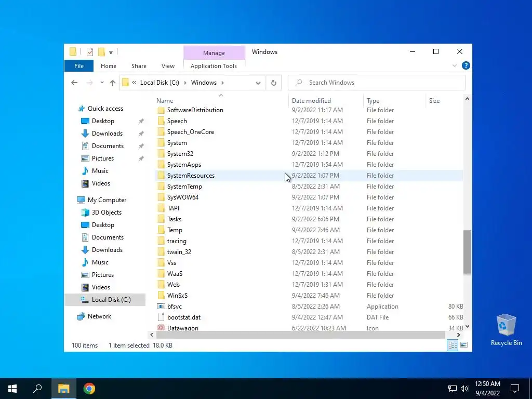Expand the ribbon with the chevron
Image resolution: width=532 pixels, height=399 pixels.
click(x=455, y=65)
